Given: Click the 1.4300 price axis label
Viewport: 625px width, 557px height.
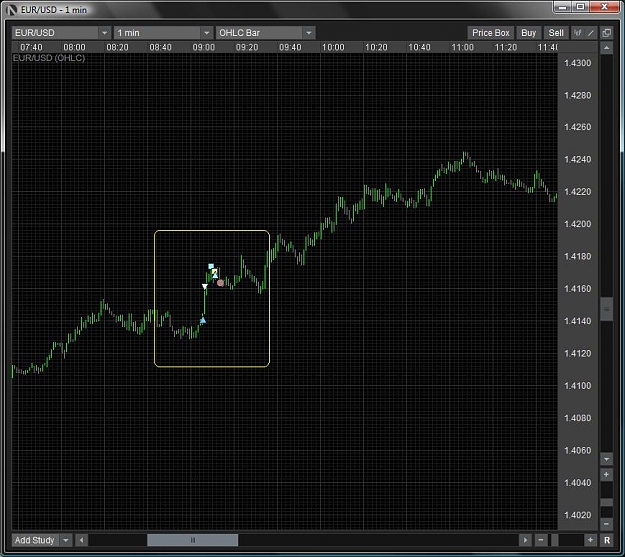Looking at the screenshot, I should 578,63.
